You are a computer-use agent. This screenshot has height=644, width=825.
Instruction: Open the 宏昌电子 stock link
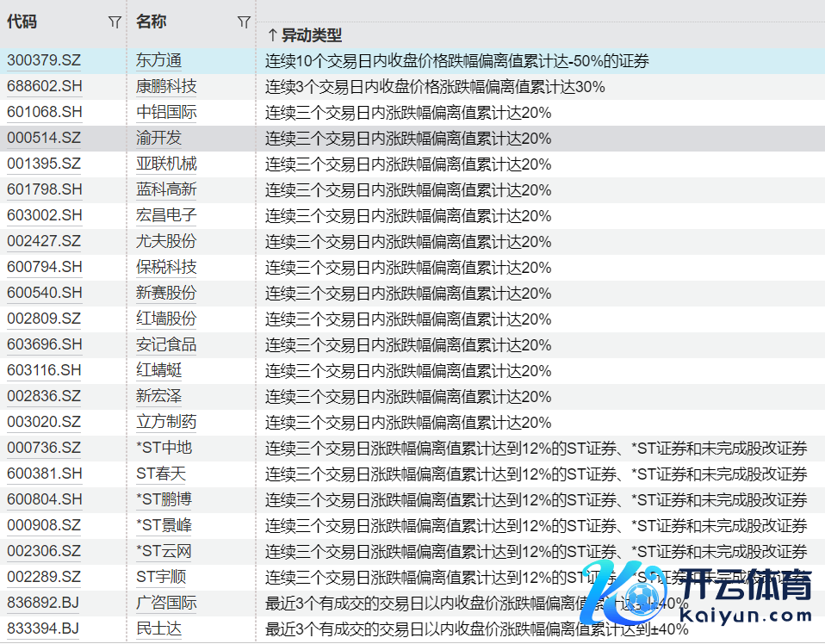(x=166, y=216)
